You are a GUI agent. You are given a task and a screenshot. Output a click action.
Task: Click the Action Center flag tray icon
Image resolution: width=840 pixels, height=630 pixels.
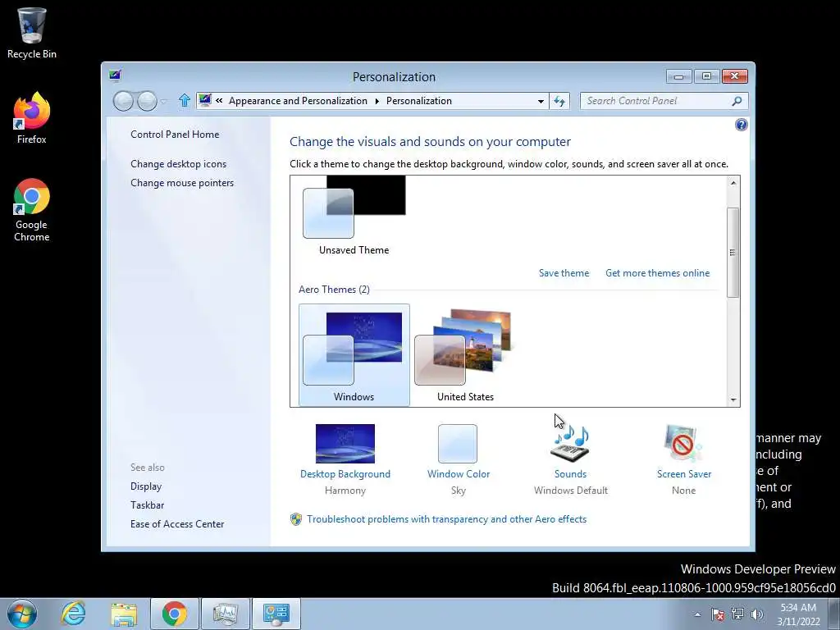(718, 614)
